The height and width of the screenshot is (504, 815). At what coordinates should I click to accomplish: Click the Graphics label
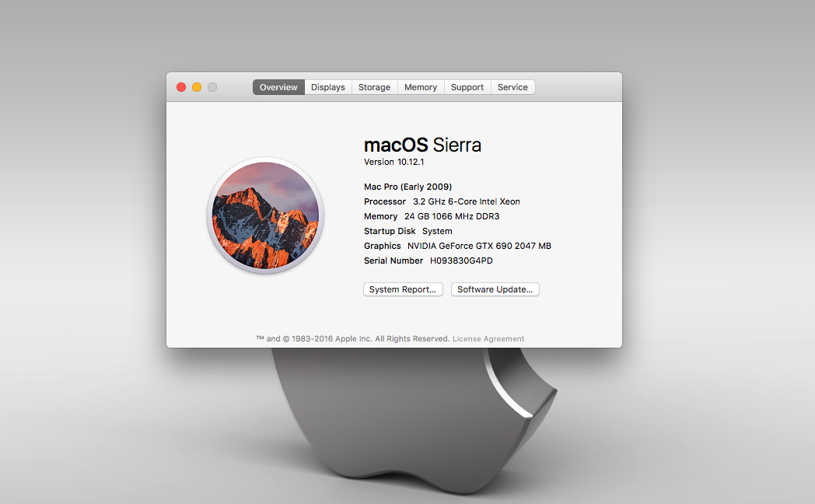click(x=382, y=246)
